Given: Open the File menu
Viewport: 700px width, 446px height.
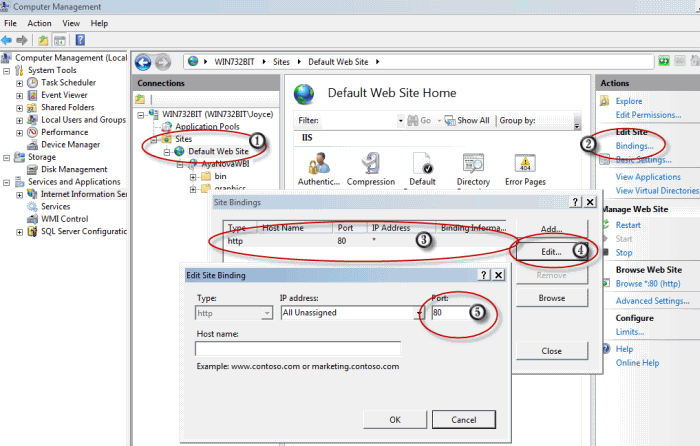Looking at the screenshot, I should tap(10, 23).
